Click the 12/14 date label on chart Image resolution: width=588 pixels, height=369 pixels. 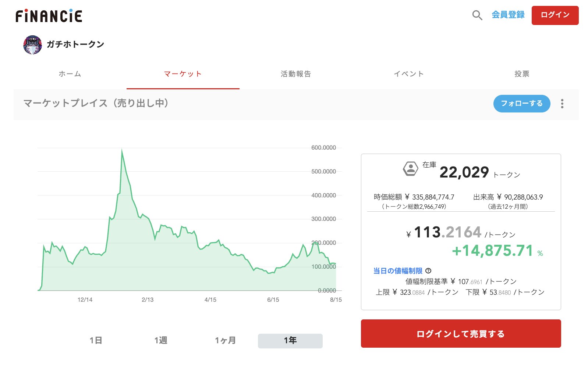tap(85, 300)
